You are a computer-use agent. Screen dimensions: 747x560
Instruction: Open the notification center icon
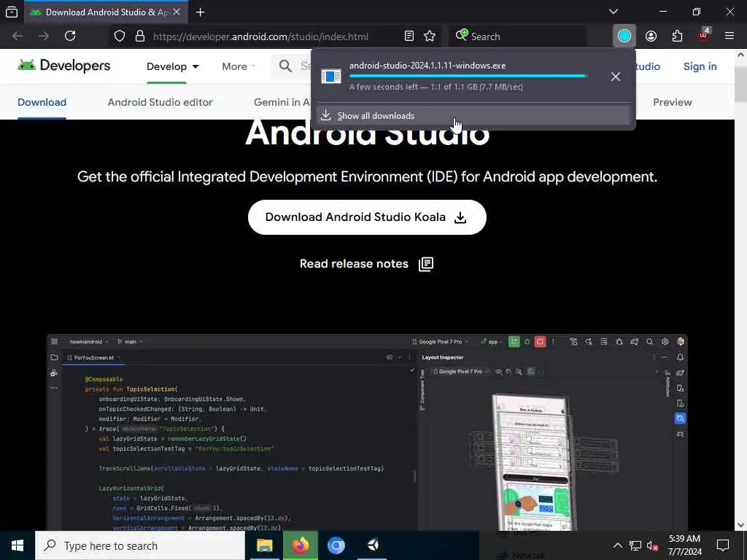pyautogui.click(x=723, y=545)
